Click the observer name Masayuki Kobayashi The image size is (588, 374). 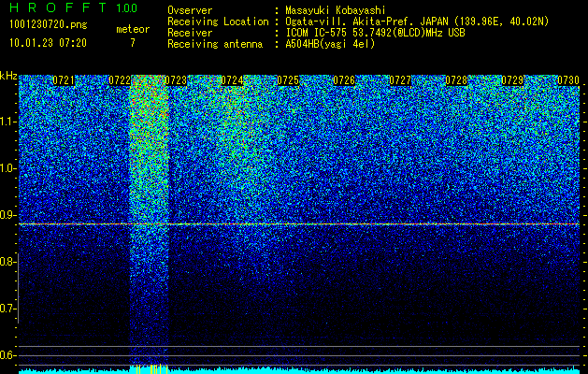point(336,10)
